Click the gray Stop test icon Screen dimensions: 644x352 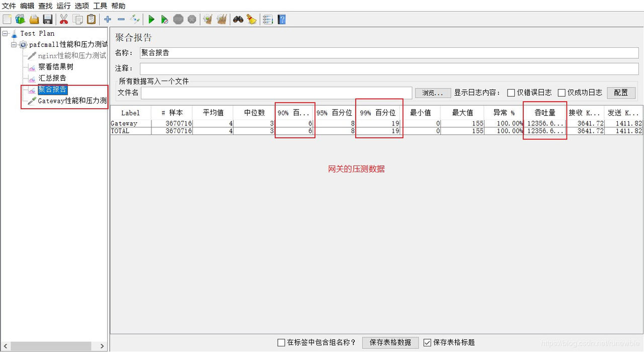178,19
